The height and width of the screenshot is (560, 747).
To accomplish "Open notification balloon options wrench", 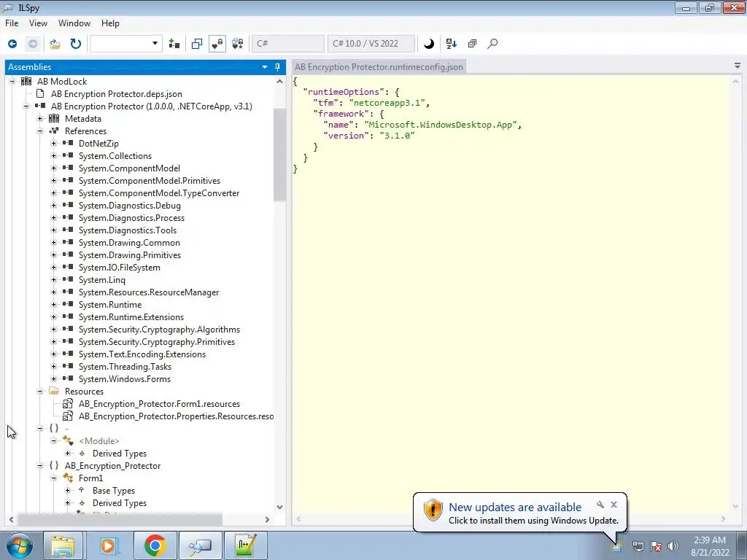I will pos(600,505).
